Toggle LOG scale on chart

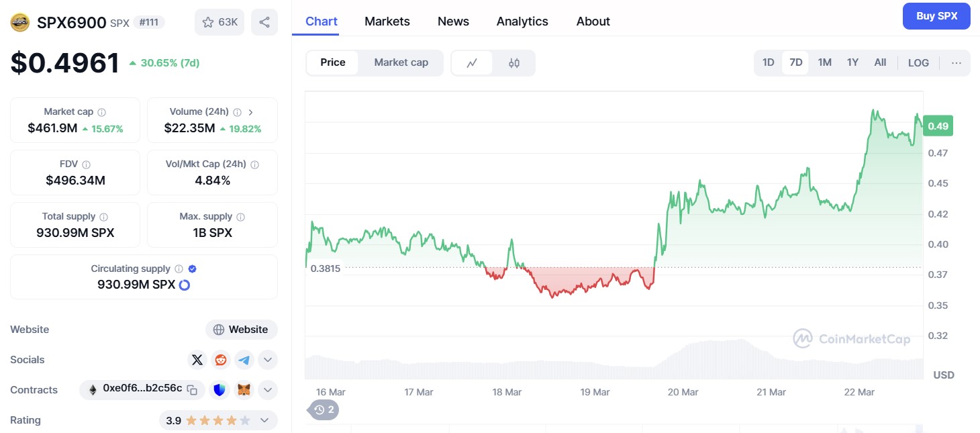(918, 63)
